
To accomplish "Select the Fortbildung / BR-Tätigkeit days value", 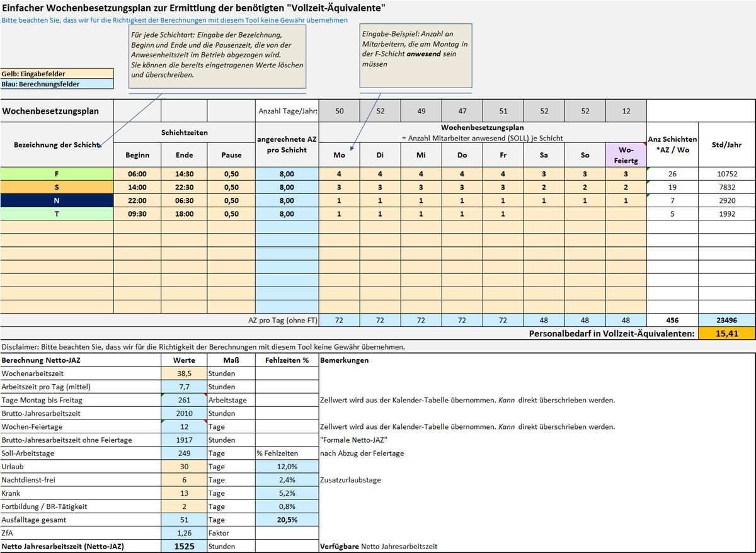I will tap(183, 506).
